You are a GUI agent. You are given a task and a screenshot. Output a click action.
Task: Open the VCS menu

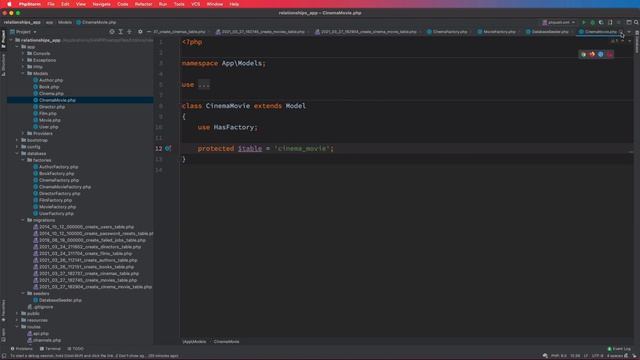tap(196, 4)
